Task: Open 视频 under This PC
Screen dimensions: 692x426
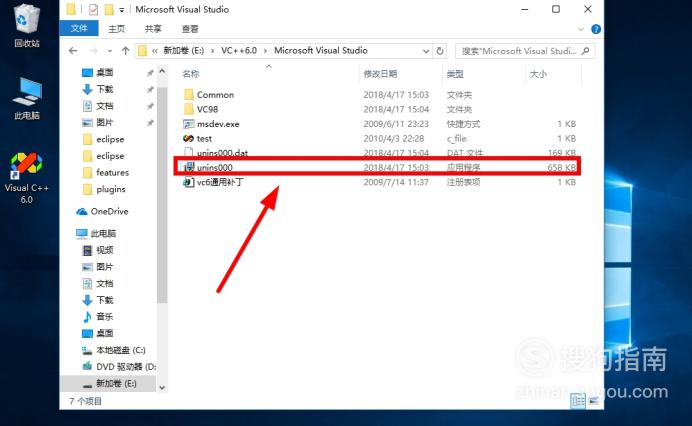Action: tap(105, 250)
